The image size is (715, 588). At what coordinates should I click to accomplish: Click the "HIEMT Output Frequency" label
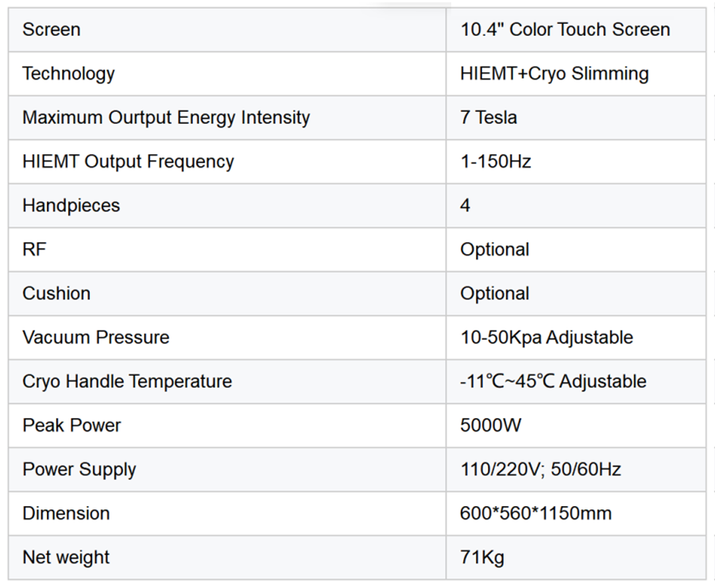point(128,162)
